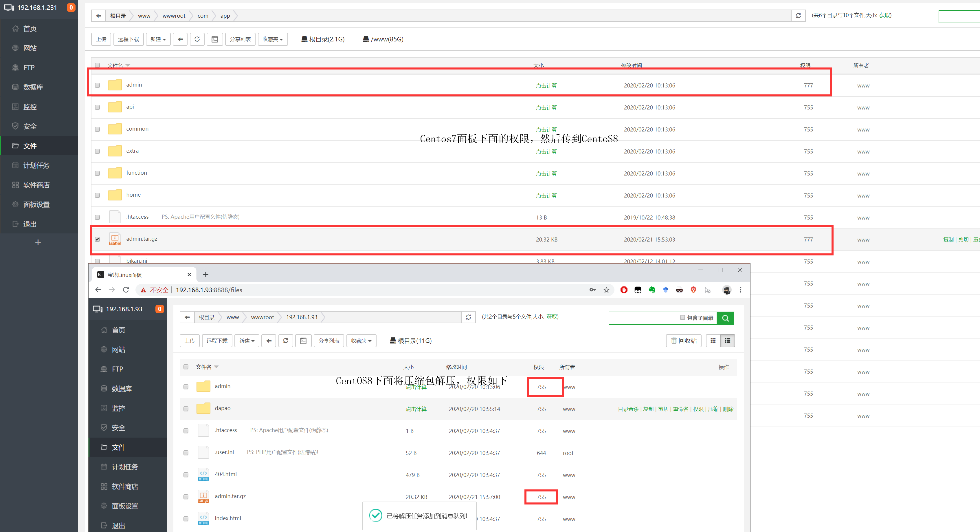Open the admin folder icon in back window

(x=115, y=85)
